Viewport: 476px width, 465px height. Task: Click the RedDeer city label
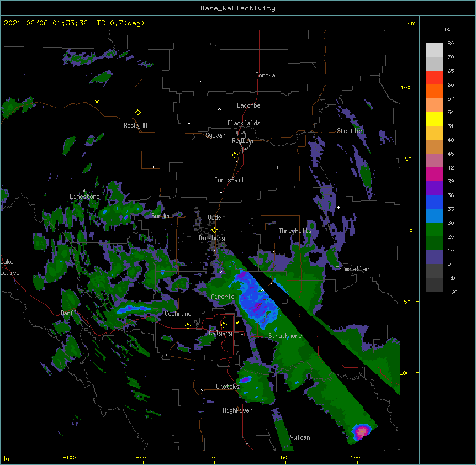[x=243, y=141]
